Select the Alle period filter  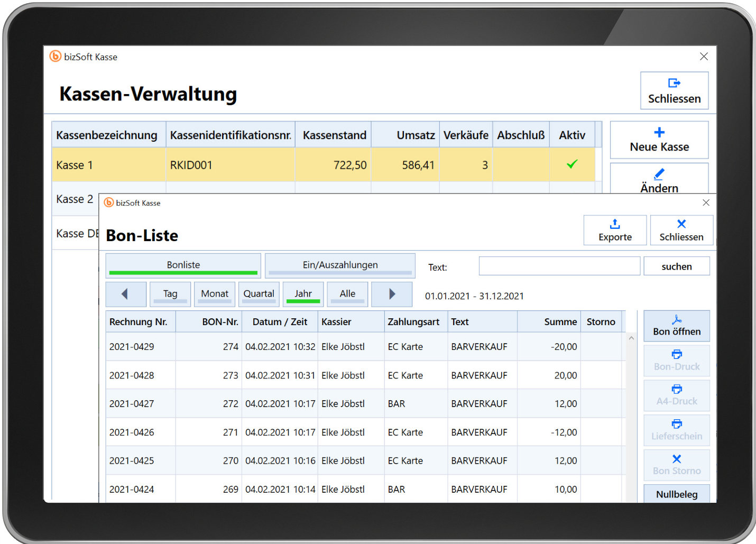click(x=347, y=294)
